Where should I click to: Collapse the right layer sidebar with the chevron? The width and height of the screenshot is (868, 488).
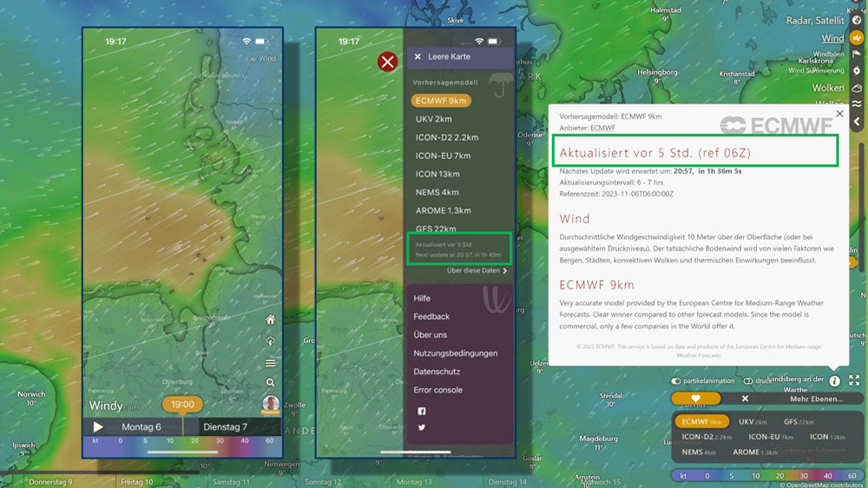click(858, 122)
